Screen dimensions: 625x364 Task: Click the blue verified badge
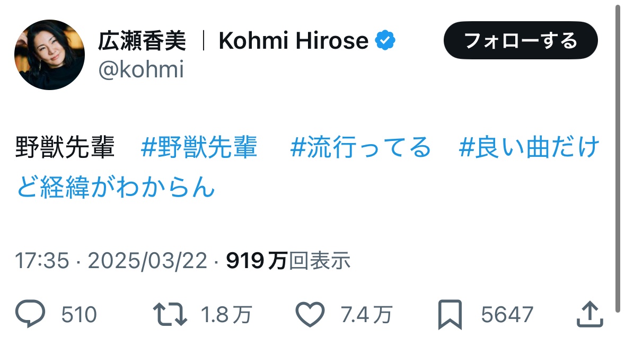385,41
